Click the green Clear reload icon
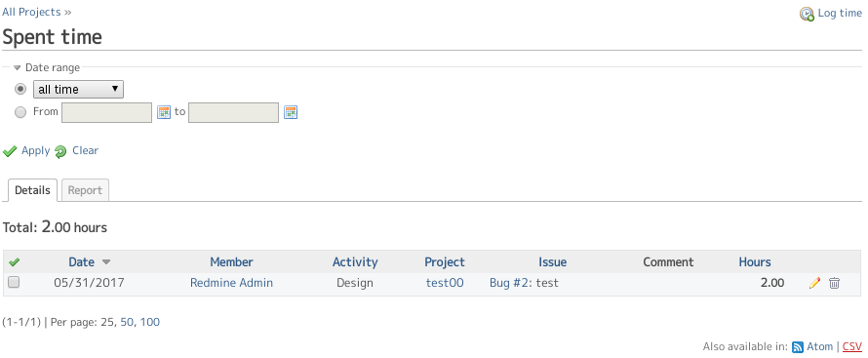Image resolution: width=868 pixels, height=358 pixels. tap(60, 151)
